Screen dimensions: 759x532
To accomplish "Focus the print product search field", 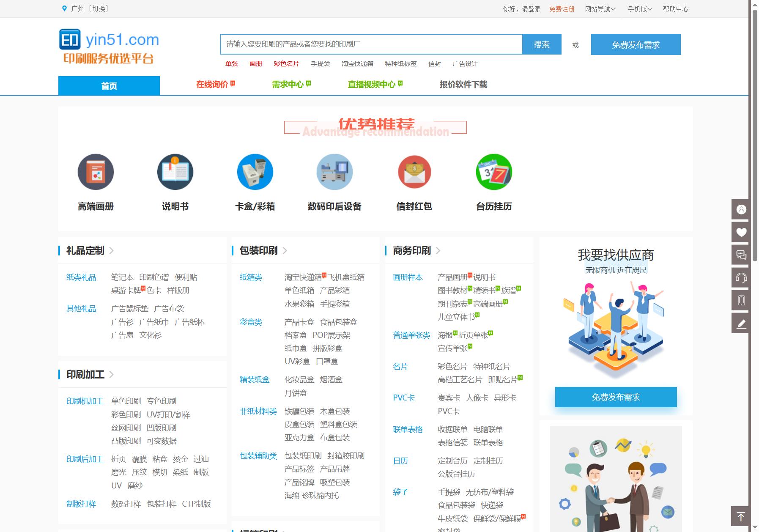I will pyautogui.click(x=372, y=44).
